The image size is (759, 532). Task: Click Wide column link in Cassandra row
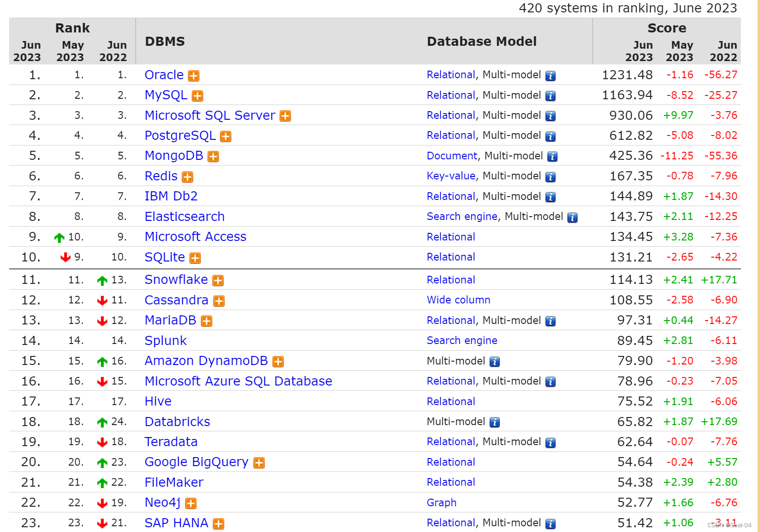tap(458, 300)
